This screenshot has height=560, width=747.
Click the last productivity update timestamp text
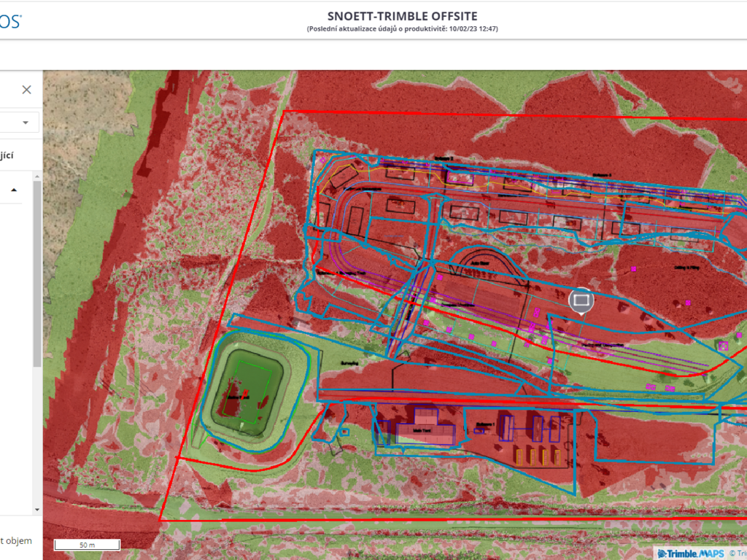(402, 29)
